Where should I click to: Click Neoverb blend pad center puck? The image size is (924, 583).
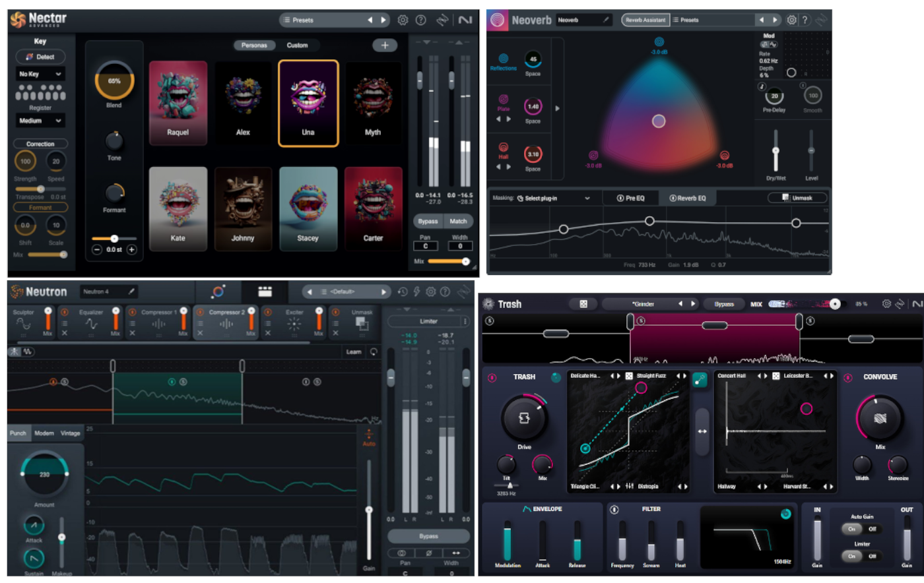click(659, 121)
